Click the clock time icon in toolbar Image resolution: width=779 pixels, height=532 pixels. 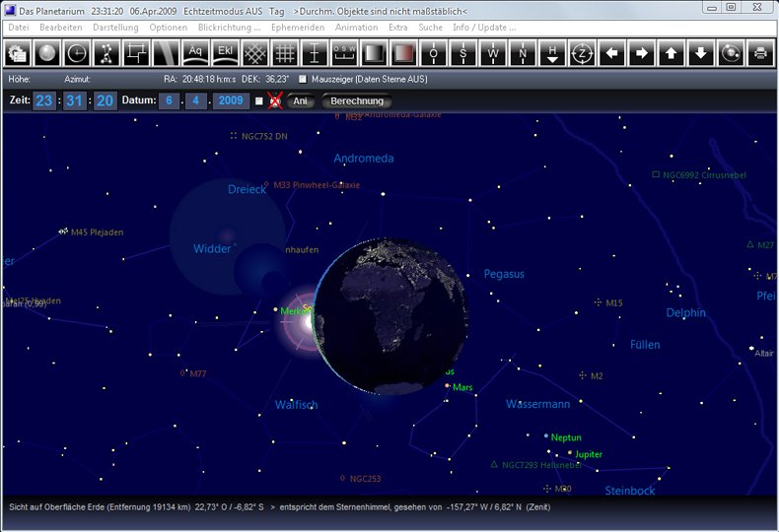77,52
